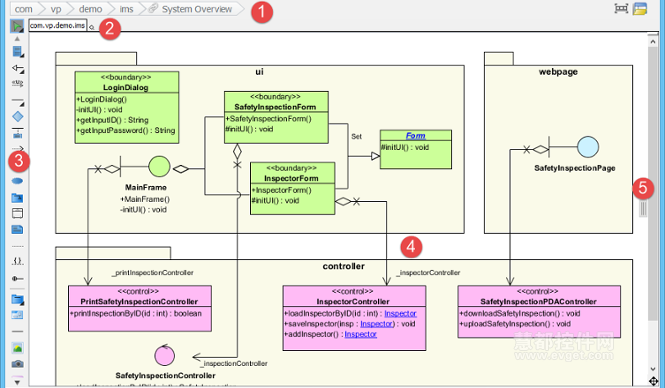Select the MainFrame green circle
This screenshot has width=665, height=388.
159,167
